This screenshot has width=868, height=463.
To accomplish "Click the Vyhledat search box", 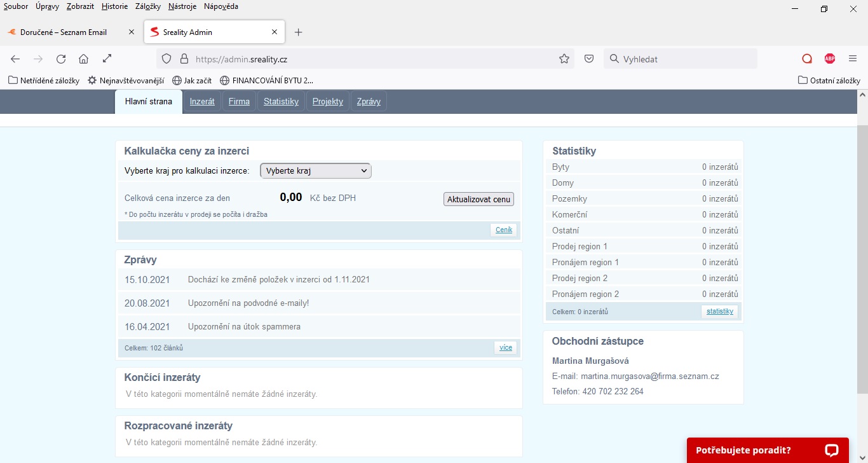I will click(x=681, y=59).
